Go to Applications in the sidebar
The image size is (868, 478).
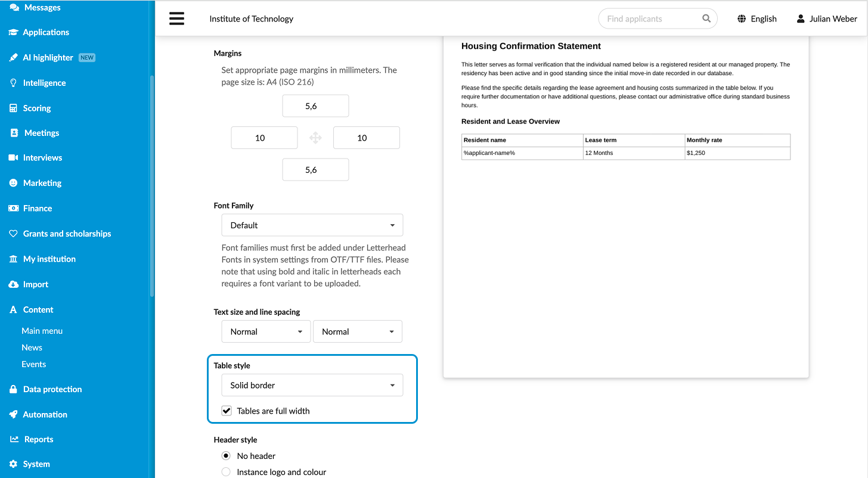46,32
